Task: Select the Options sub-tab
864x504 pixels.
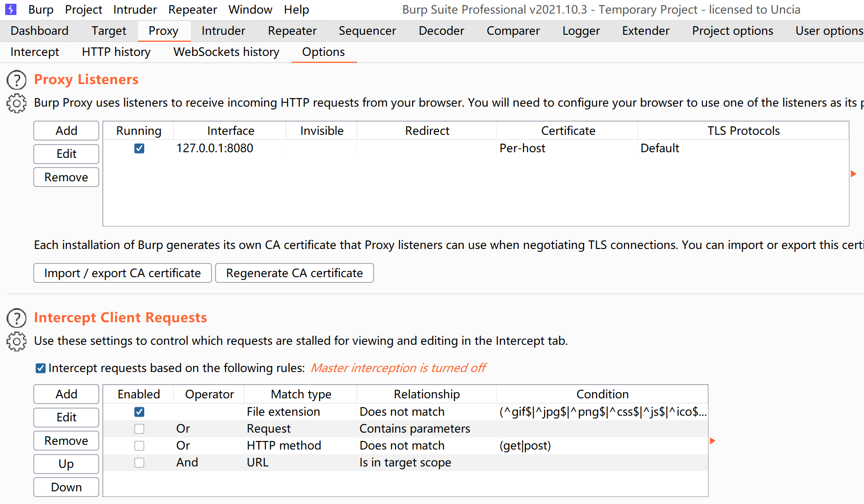Action: click(x=323, y=52)
